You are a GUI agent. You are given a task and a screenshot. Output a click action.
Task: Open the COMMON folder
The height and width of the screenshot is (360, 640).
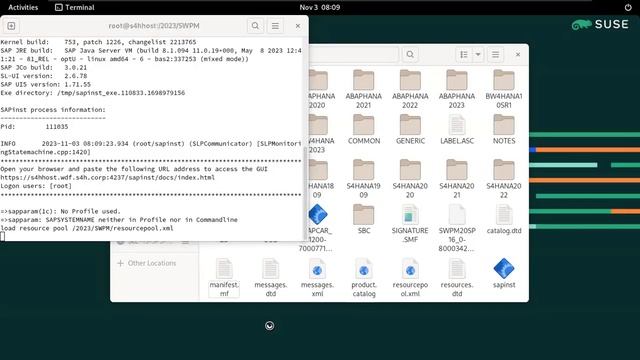(x=364, y=129)
